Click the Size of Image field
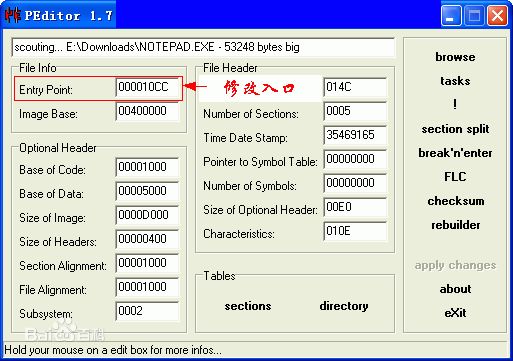Viewport: 513px width, 361px height. click(x=147, y=215)
